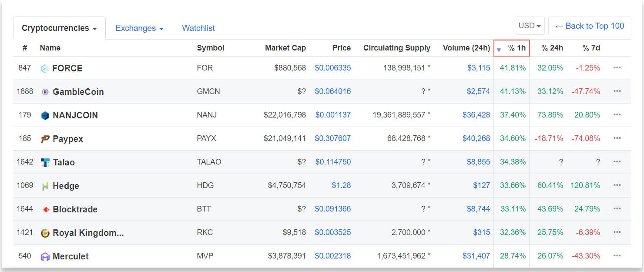Click NANJCOIN price $0.001137
Screen dimensions: 644x272
(333, 115)
